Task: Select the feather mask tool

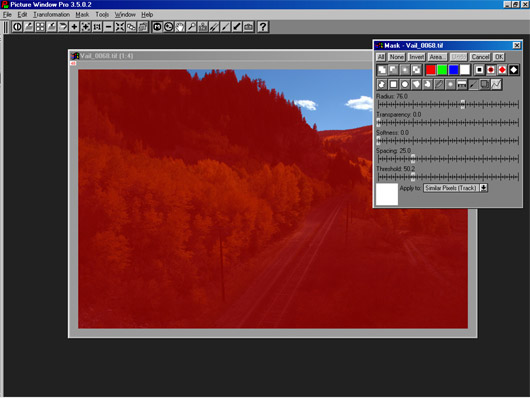Action: [439, 84]
